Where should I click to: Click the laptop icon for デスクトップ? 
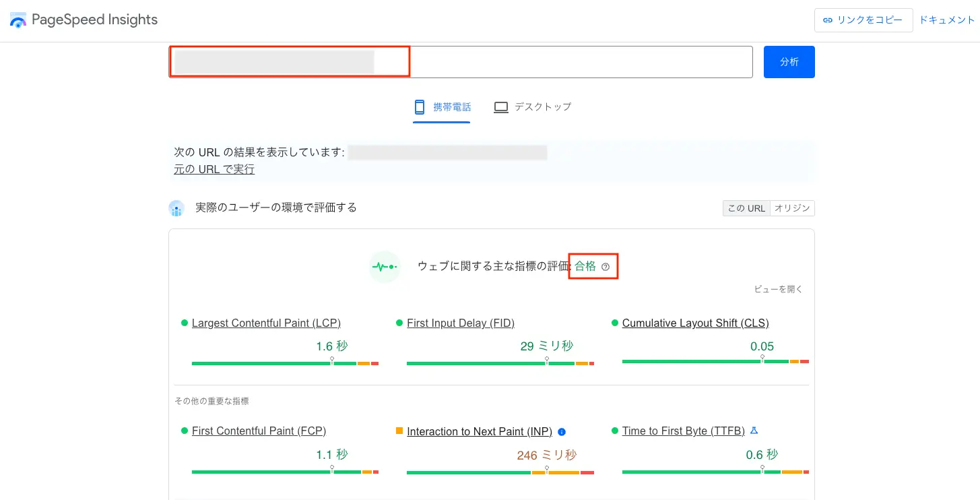coord(500,107)
